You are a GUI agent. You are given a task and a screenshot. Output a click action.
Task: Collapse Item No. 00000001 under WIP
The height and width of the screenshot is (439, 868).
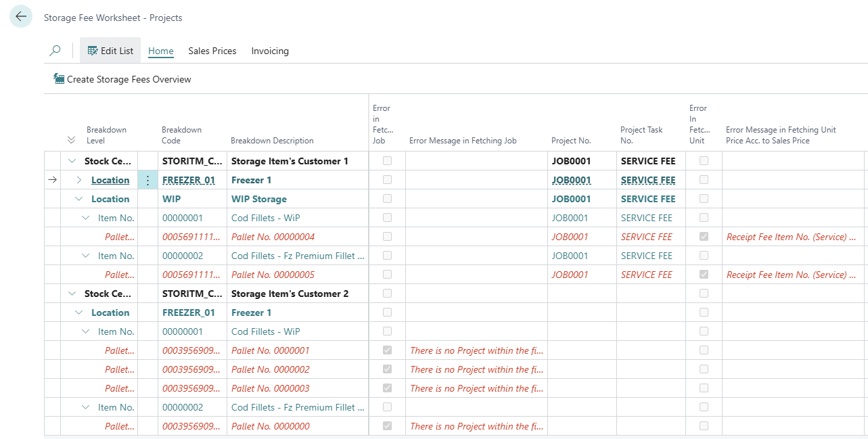tap(85, 218)
